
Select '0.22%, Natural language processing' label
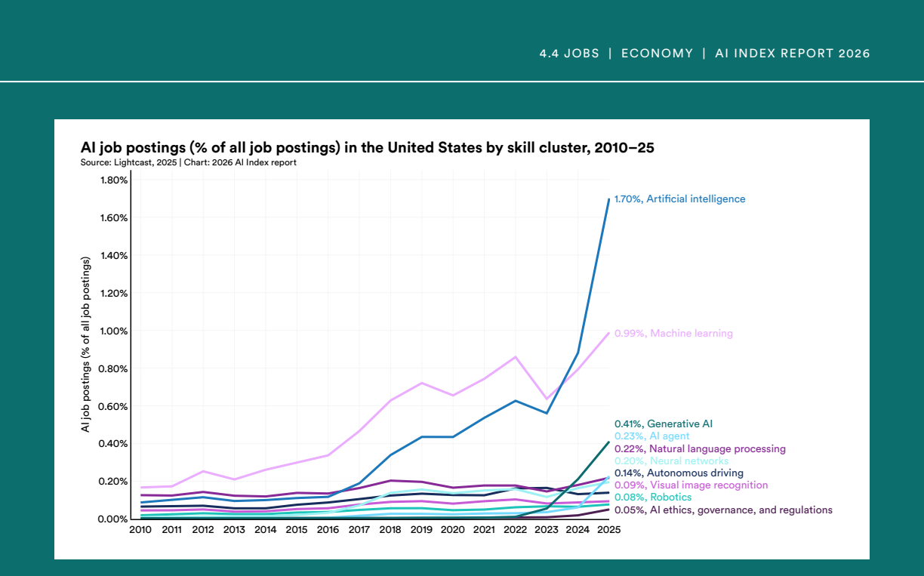(700, 449)
